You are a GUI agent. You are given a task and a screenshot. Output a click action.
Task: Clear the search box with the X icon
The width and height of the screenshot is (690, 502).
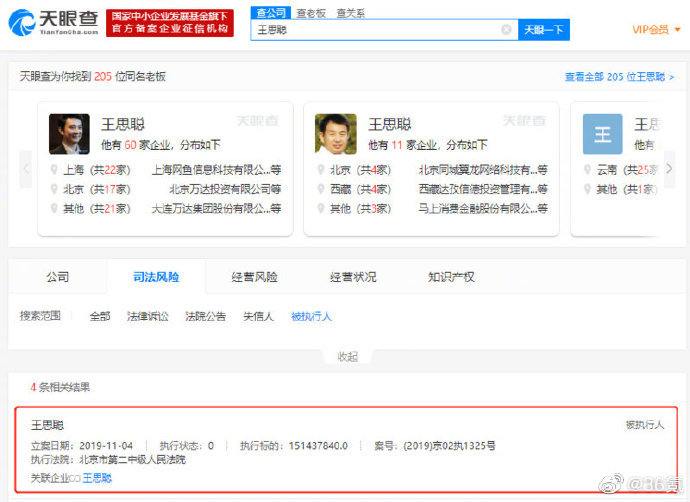pos(506,30)
